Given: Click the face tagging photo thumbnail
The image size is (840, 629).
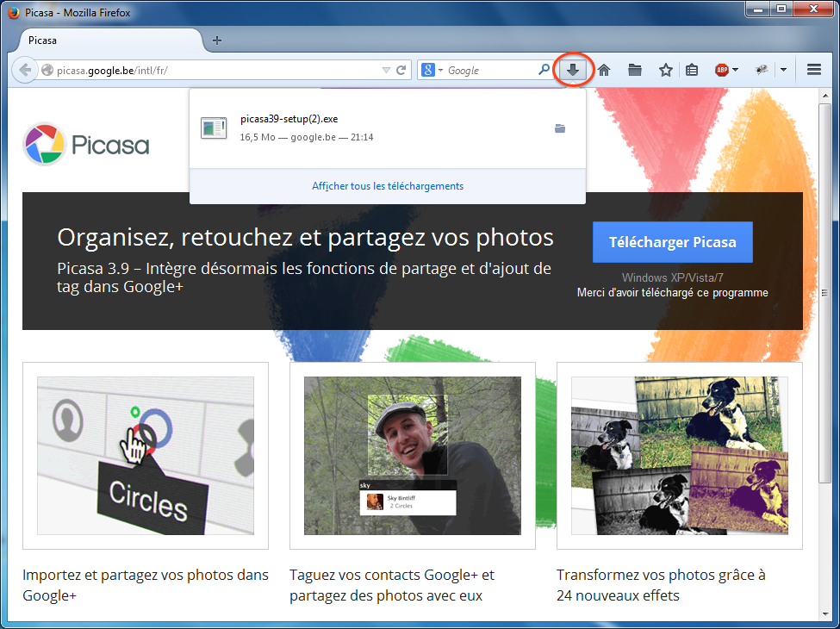Looking at the screenshot, I should pyautogui.click(x=413, y=456).
